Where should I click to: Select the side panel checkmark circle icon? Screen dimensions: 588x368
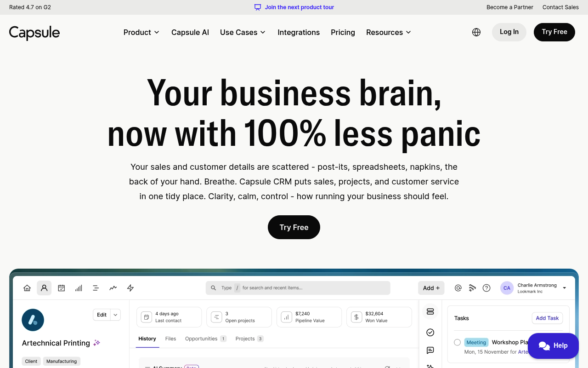(x=430, y=332)
